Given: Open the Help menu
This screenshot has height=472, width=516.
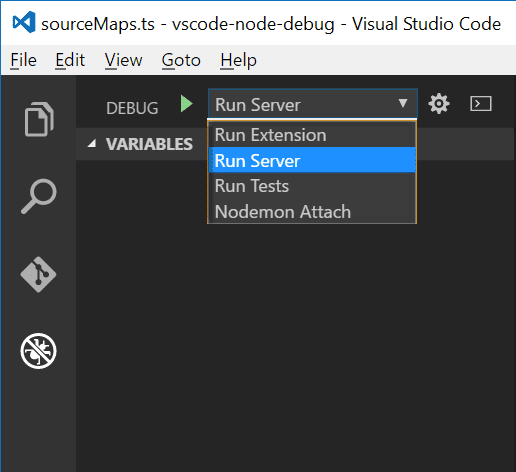Looking at the screenshot, I should click(x=238, y=60).
